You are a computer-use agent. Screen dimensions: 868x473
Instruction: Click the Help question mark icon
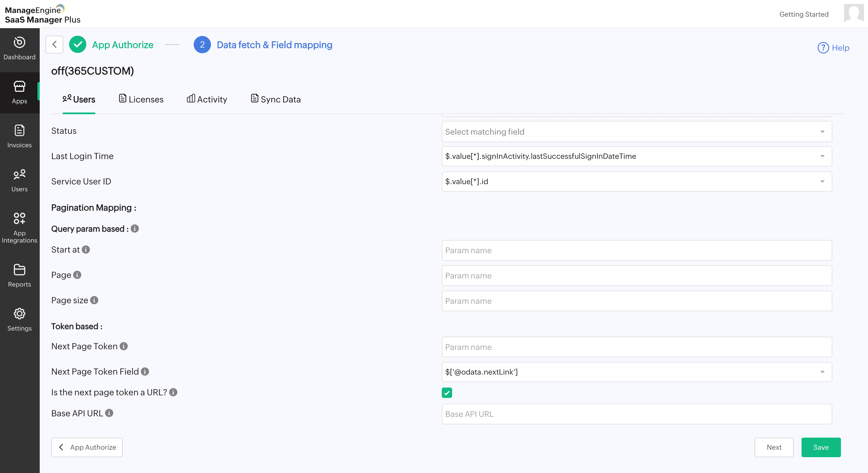823,48
